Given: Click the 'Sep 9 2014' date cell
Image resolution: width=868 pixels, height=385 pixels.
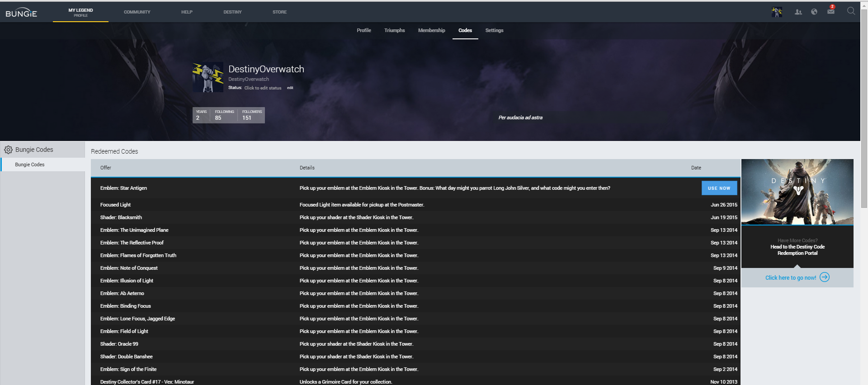Looking at the screenshot, I should [725, 268].
